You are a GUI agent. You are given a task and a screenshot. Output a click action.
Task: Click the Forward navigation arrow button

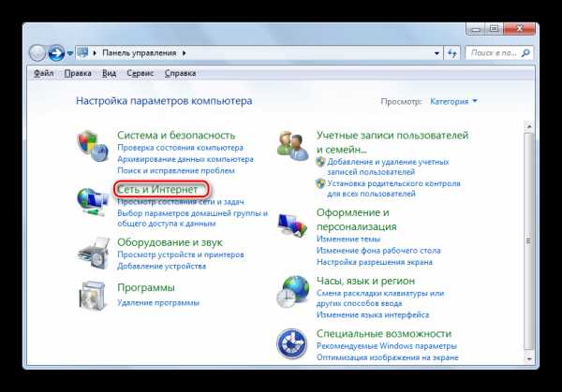[56, 53]
